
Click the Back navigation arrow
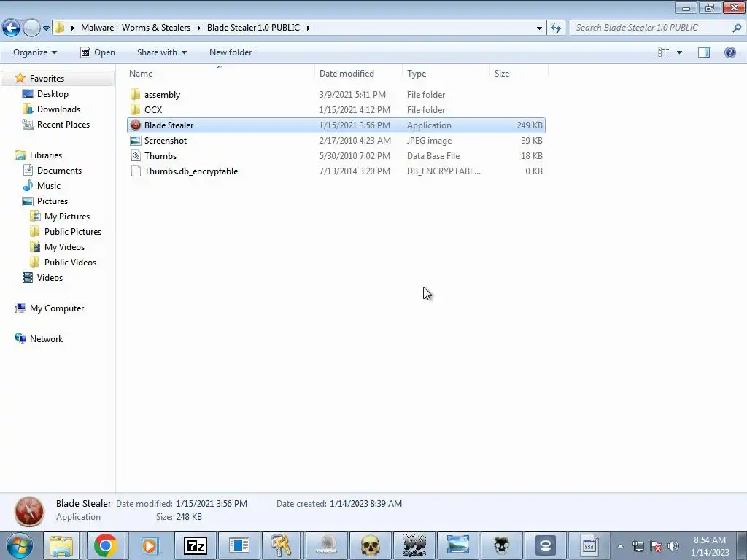11,28
